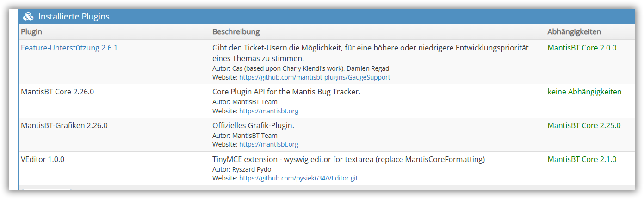Click the cubes icon beside Installierte Plugins
Image resolution: width=644 pixels, height=199 pixels.
28,17
